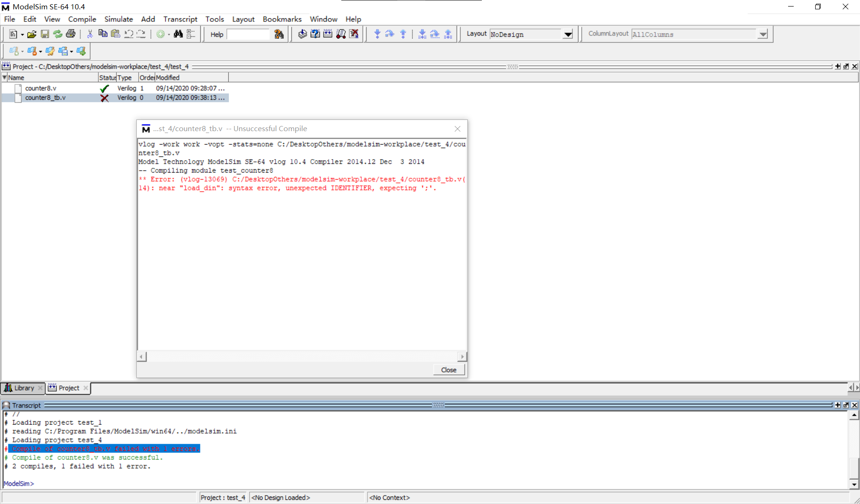860x504 pixels.
Task: Click the Redo arrow icon
Action: click(x=141, y=34)
